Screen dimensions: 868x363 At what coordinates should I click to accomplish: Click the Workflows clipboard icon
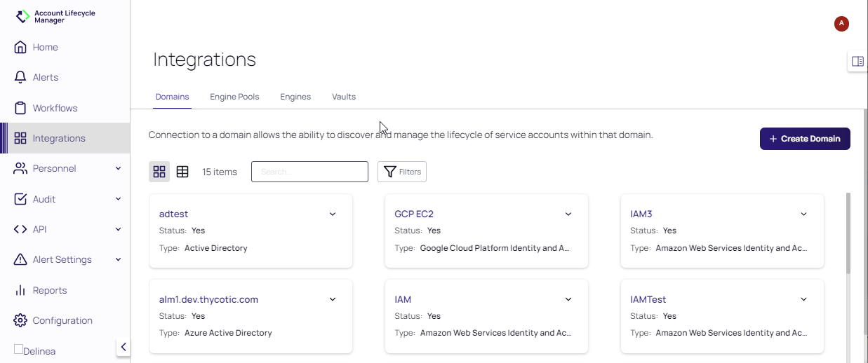click(x=20, y=108)
